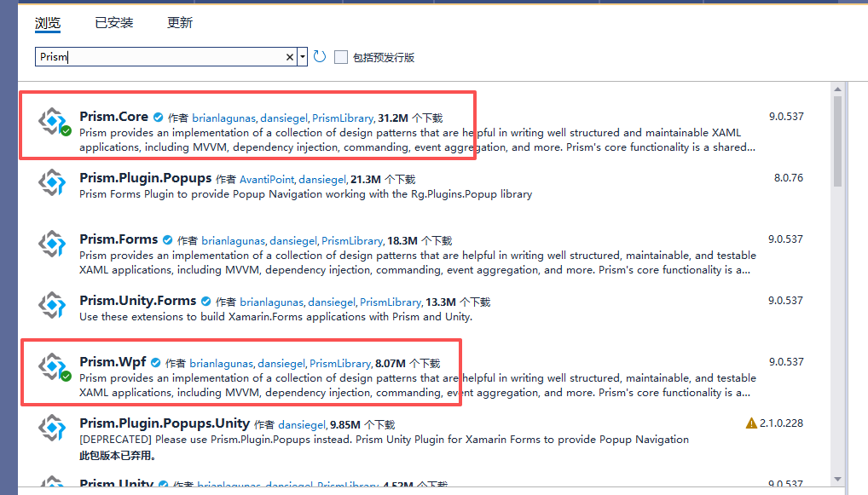Image resolution: width=868 pixels, height=495 pixels.
Task: Click author dansiegel on Prism.Plugin.Popups.Unity
Action: pyautogui.click(x=302, y=425)
